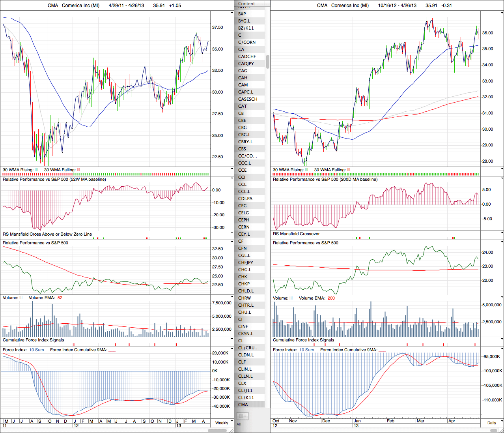
Task: Click the weekly chart horizontal scrollbar
Action: point(217,430)
